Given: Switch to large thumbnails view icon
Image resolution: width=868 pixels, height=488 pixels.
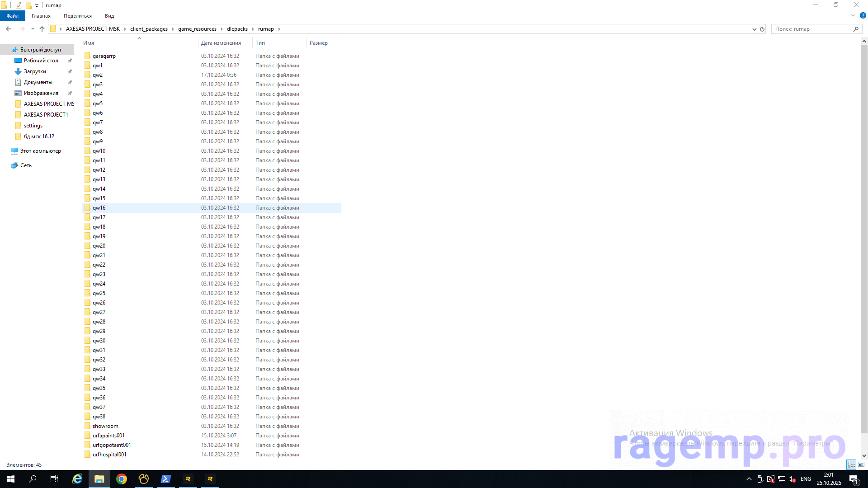Looking at the screenshot, I should (x=861, y=465).
